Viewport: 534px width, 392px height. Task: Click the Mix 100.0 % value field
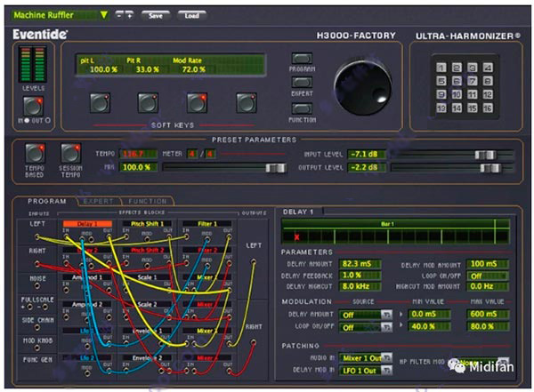pos(138,167)
